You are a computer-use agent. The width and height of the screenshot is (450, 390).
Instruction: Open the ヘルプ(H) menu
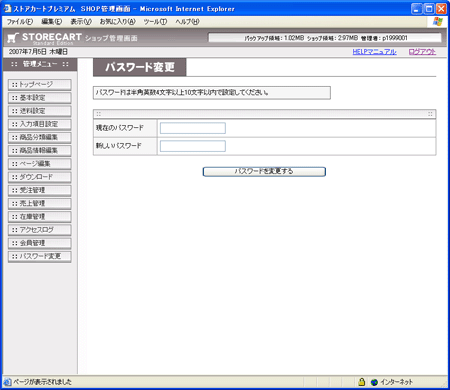click(x=187, y=22)
